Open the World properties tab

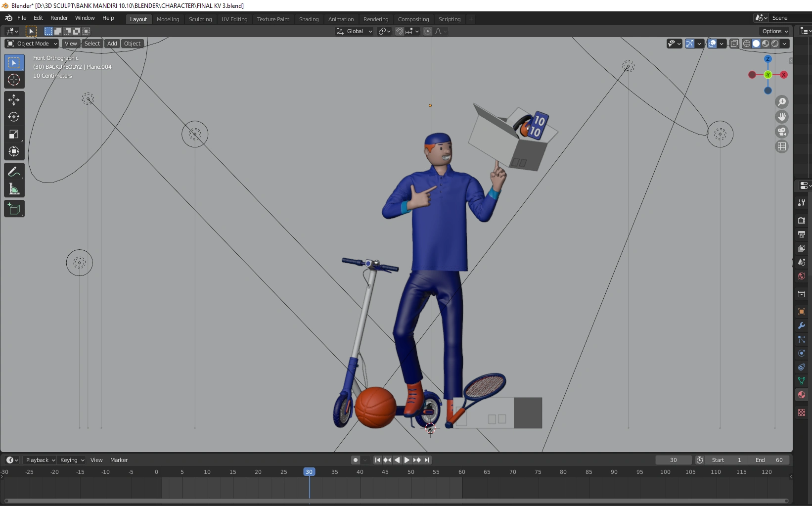(802, 276)
